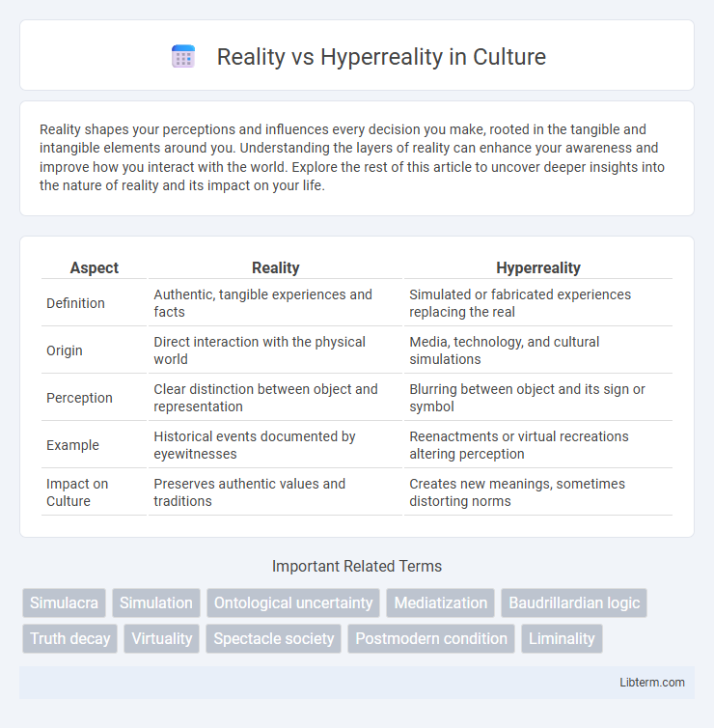This screenshot has height=728, width=714.
Task: Choose the Postmodern condition tag
Action: pos(431,638)
